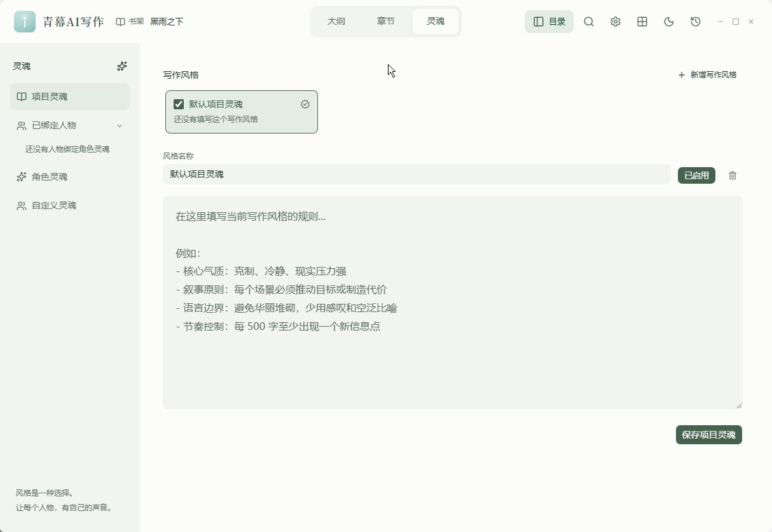Switch to the 章节 tab

[386, 22]
